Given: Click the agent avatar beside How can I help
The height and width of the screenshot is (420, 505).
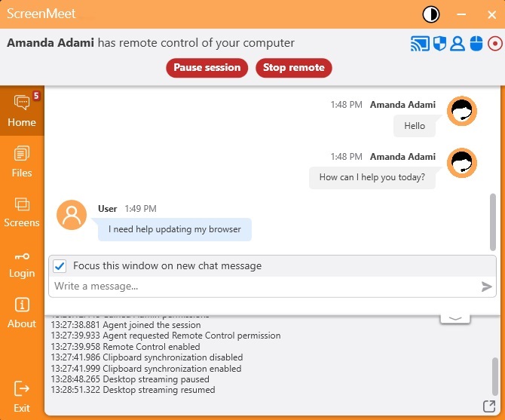Looking at the screenshot, I should point(462,163).
